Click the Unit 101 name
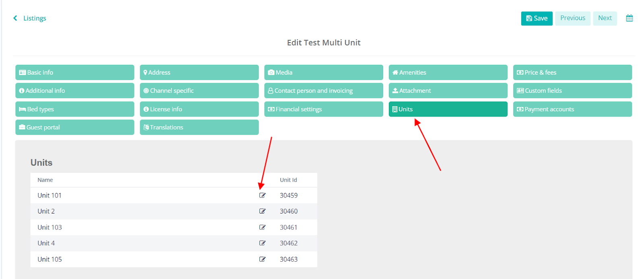 click(x=50, y=195)
